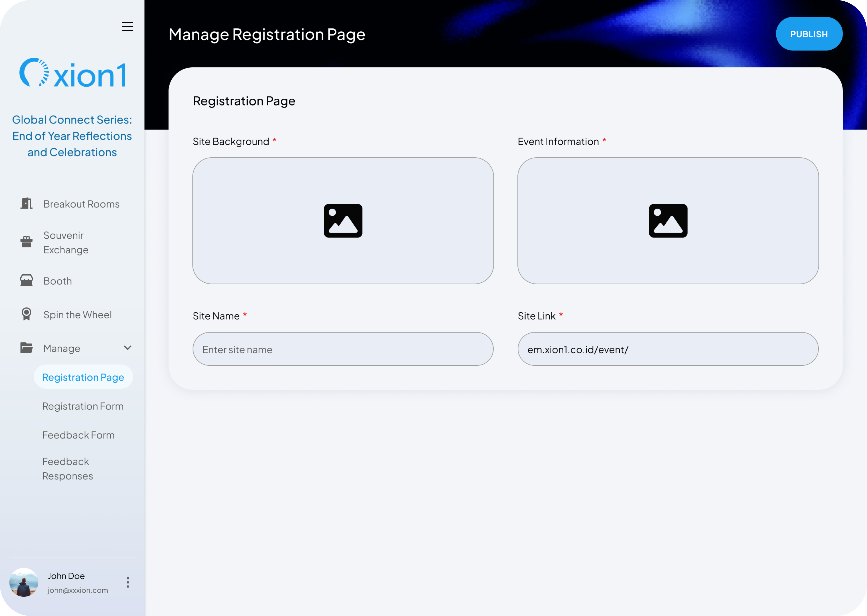The image size is (867, 616).
Task: Click the Manage Registration Page heading
Action: pos(267,34)
